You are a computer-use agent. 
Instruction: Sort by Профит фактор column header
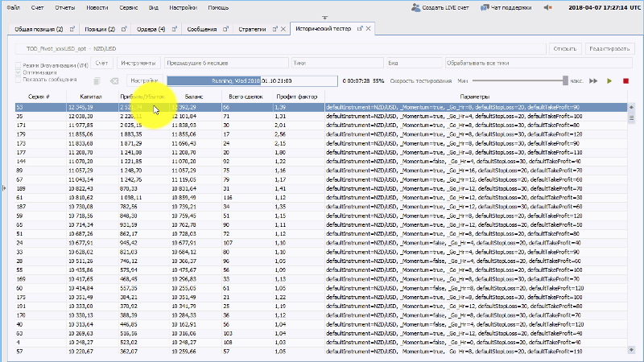click(297, 97)
